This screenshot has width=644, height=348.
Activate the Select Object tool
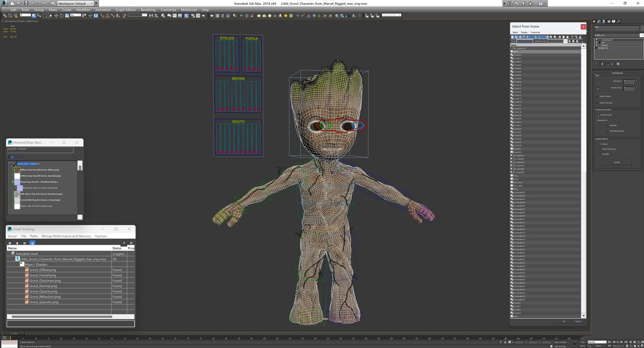(x=34, y=15)
